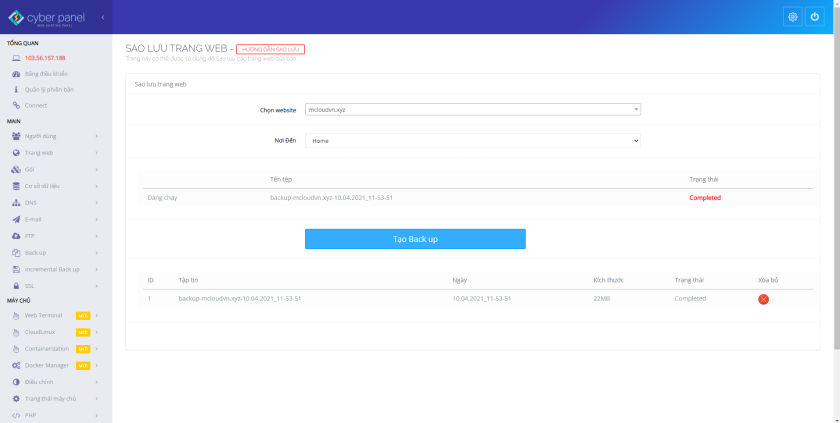Click the Quản lý phiên bản info icon
This screenshot has height=423, width=840.
(x=16, y=89)
